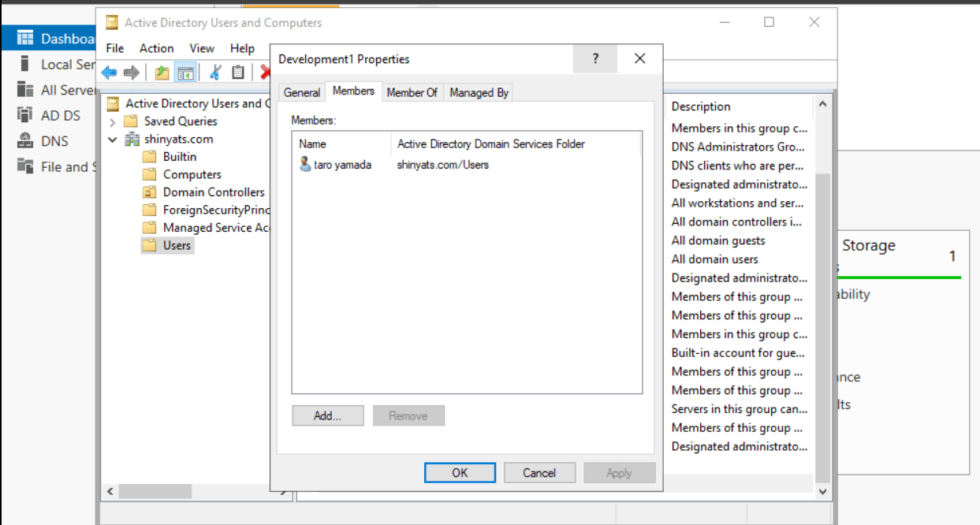The image size is (980, 525).
Task: Toggle the Show/Hide Console Tree icon
Action: tap(185, 73)
